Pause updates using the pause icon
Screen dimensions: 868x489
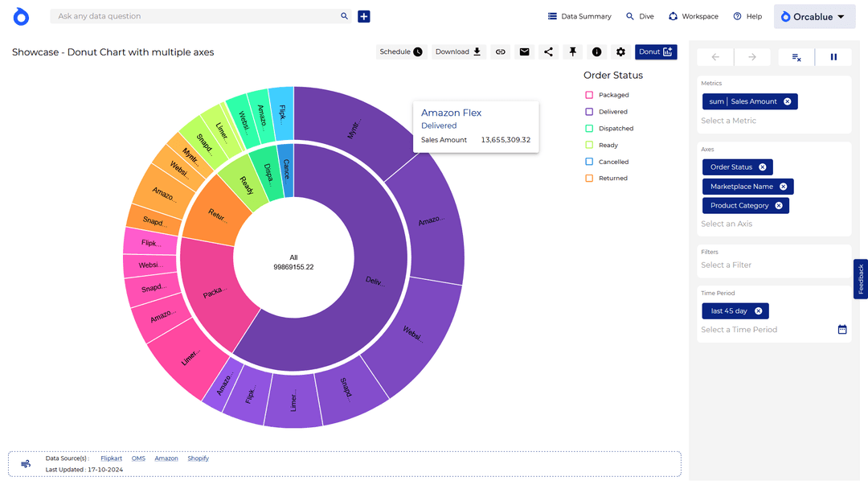tap(833, 57)
